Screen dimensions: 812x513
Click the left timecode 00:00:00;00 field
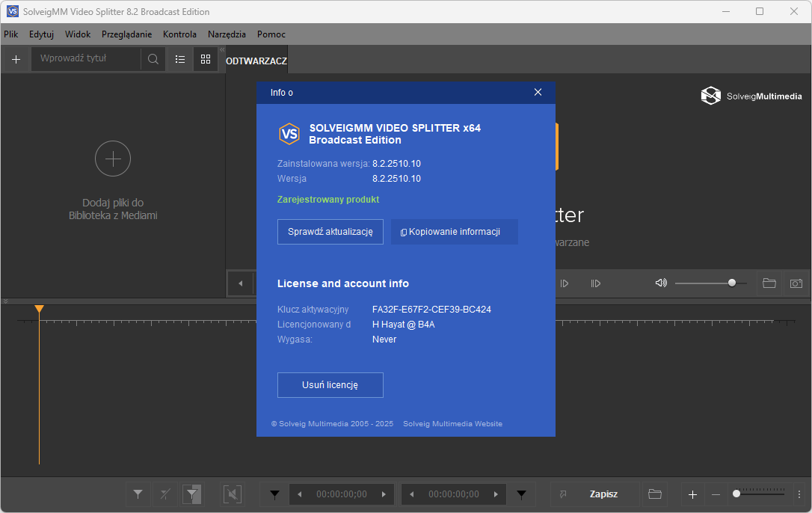pos(342,494)
